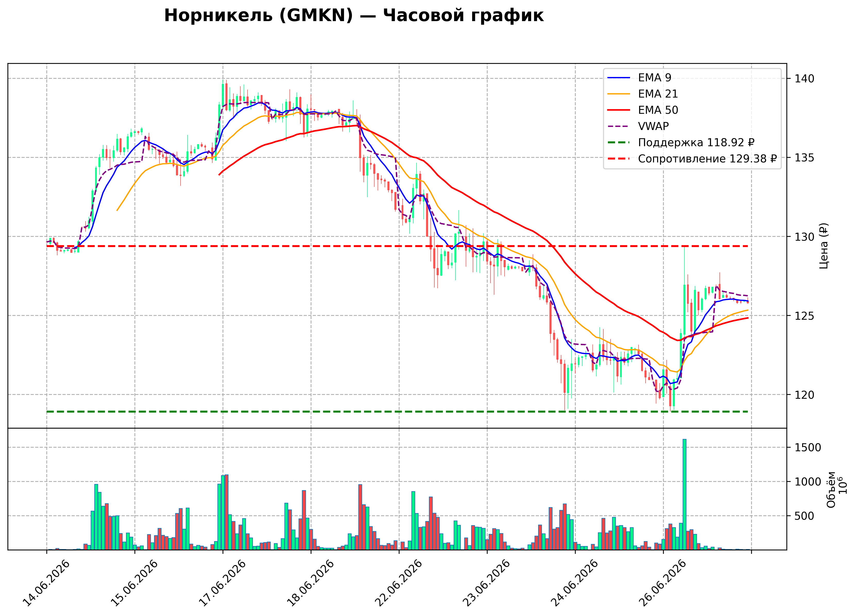This screenshot has height=616, width=857.
Task: Click the 15.06.2026 date label
Action: pos(134,583)
